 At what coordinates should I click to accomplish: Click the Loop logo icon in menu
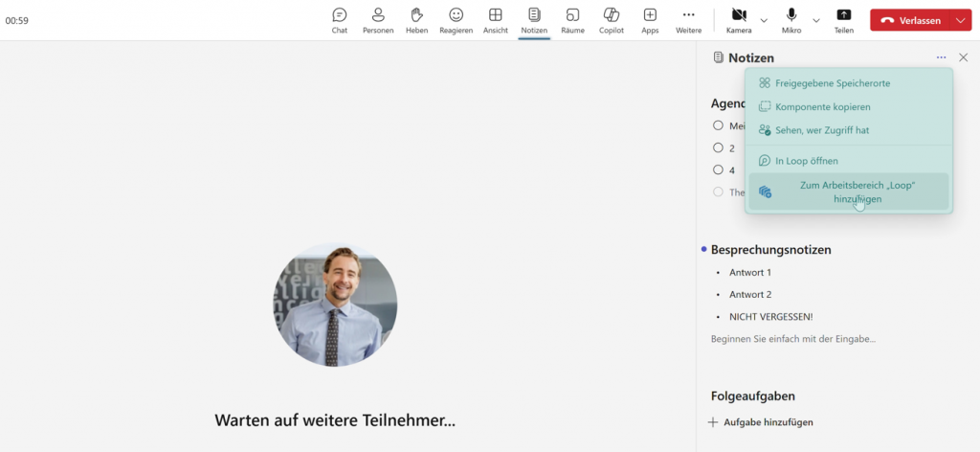(765, 161)
